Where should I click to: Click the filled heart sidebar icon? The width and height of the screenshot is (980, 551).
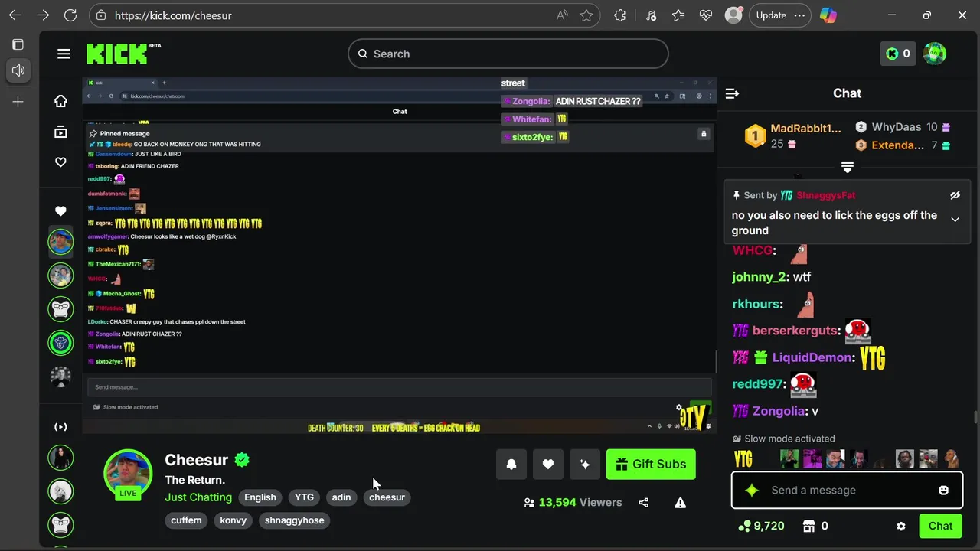click(x=60, y=211)
